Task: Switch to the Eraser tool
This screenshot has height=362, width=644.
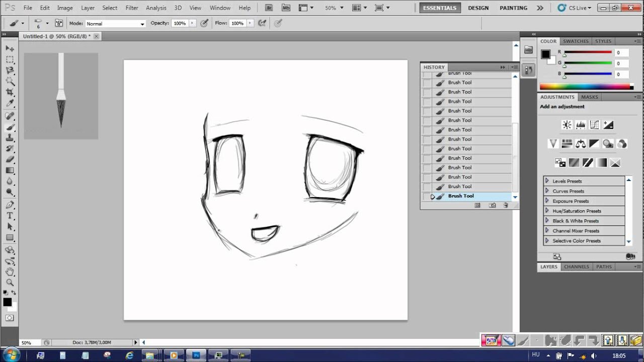Action: tap(10, 159)
